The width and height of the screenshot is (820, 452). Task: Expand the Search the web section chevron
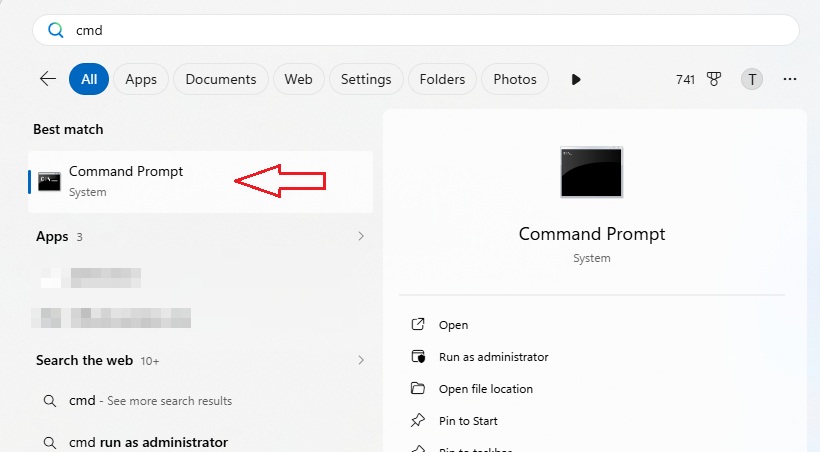pos(361,360)
